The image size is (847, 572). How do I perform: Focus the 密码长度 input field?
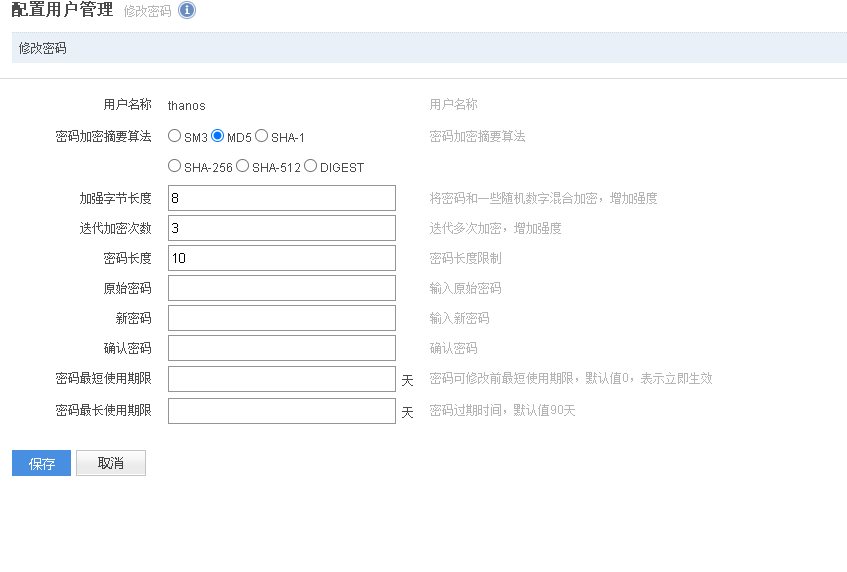click(x=282, y=258)
